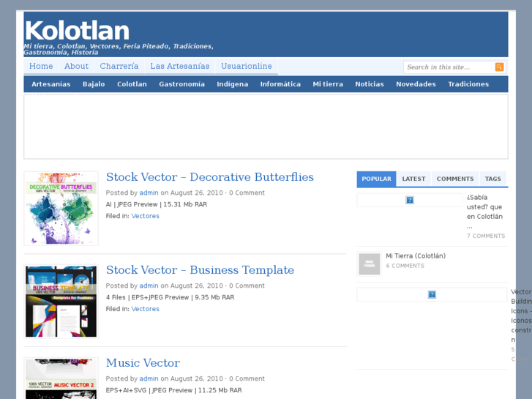The image size is (532, 399).
Task: Browse the Informática category
Action: 280,84
